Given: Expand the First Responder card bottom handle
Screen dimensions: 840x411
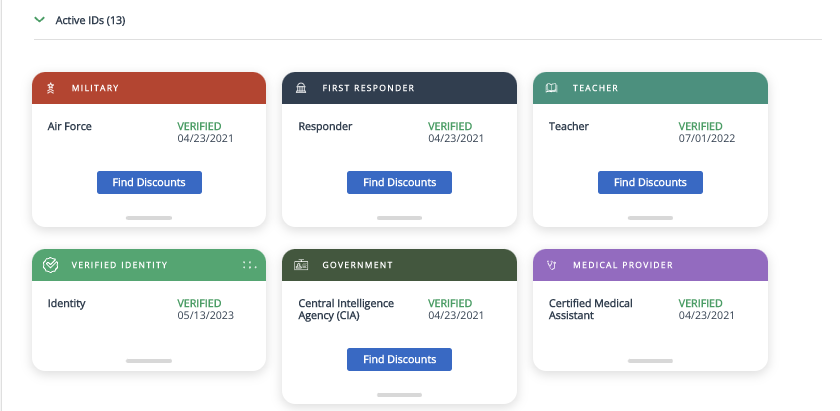Looking at the screenshot, I should pos(399,218).
